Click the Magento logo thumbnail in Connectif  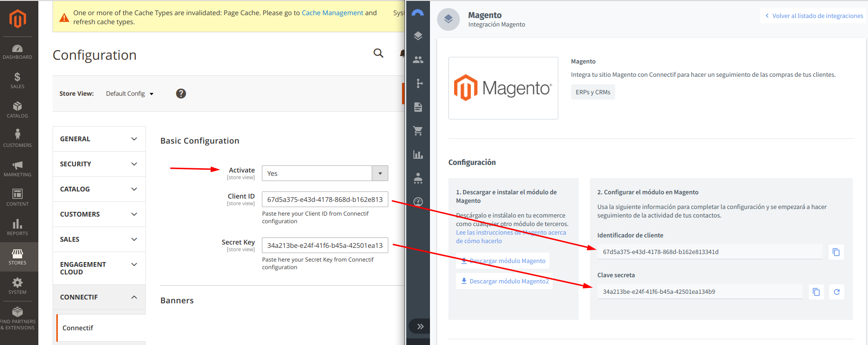coord(503,88)
